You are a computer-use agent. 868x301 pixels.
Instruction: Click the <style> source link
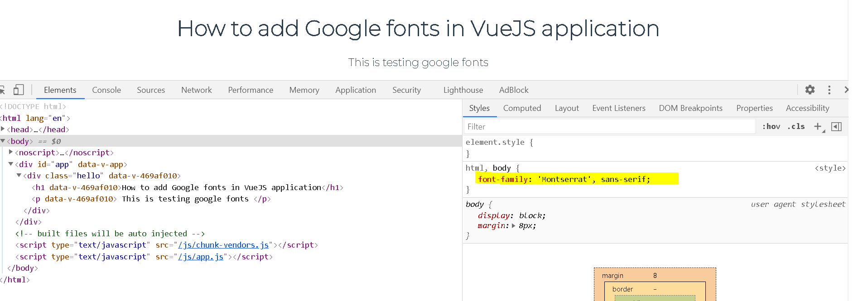pyautogui.click(x=830, y=168)
